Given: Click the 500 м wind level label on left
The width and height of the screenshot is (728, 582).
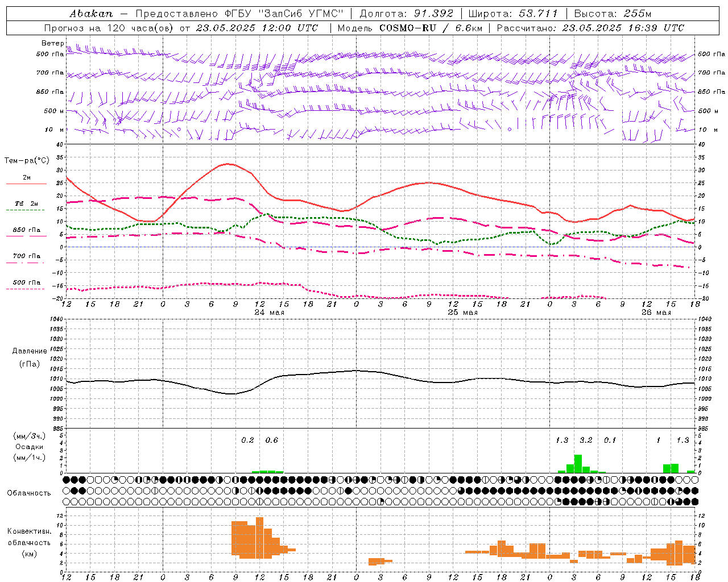Looking at the screenshot, I should 53,111.
